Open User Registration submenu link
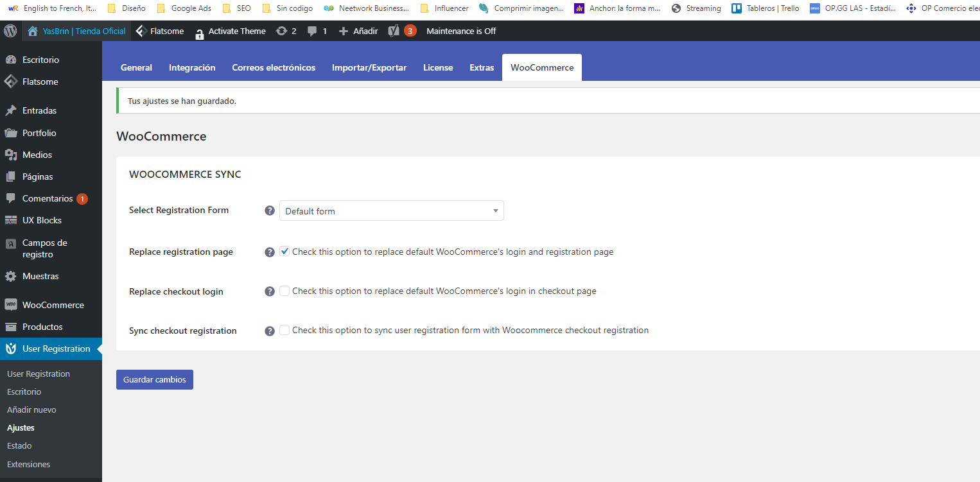 (x=39, y=374)
